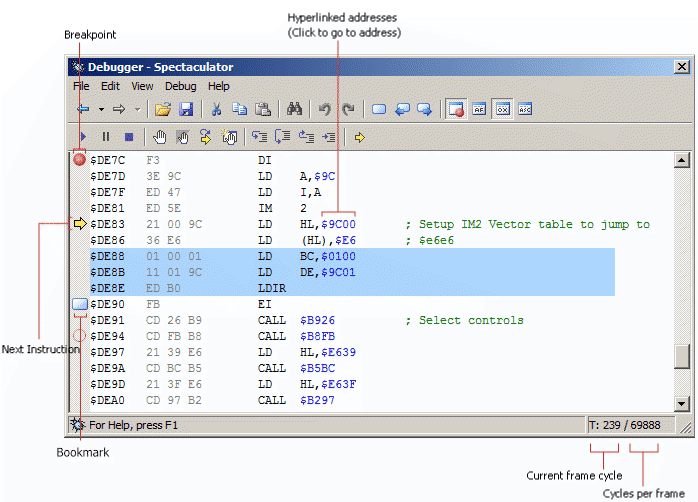Click the find binoculars icon
This screenshot has width=698, height=502.
click(294, 109)
